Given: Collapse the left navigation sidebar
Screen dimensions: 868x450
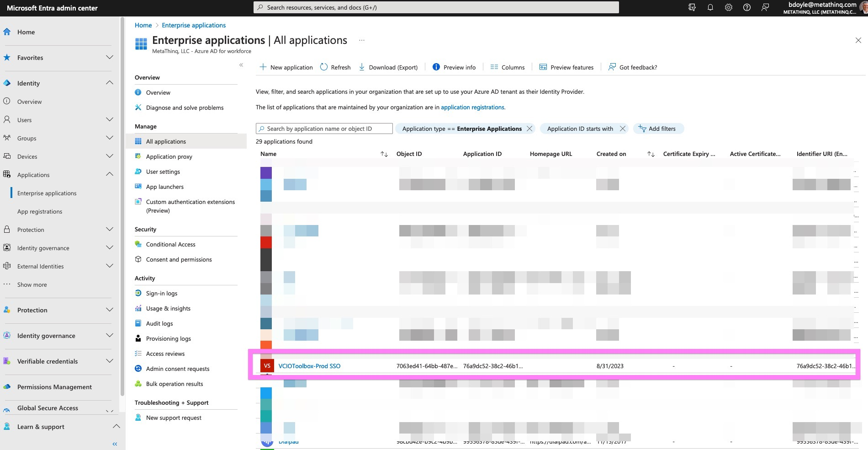Looking at the screenshot, I should point(115,444).
